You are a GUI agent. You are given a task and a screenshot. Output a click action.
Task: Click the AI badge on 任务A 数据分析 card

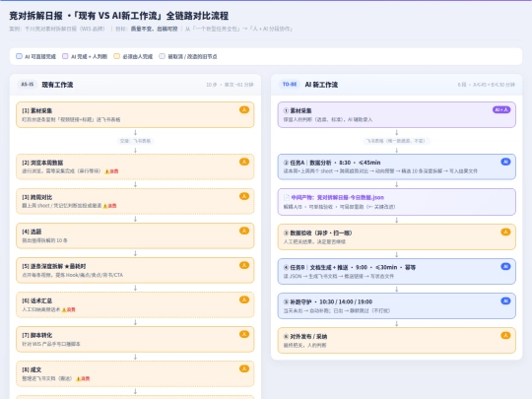click(505, 162)
